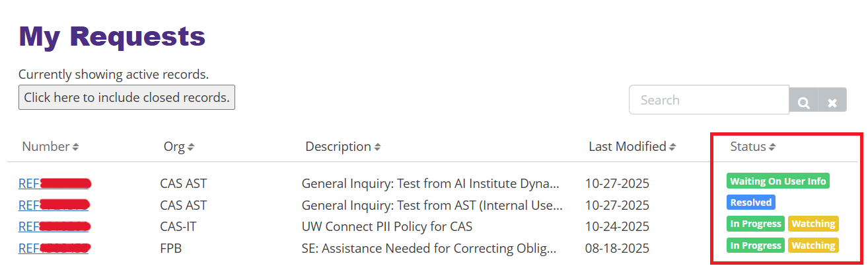Click the blue Resolved status badge
The width and height of the screenshot is (868, 268).
[x=750, y=202]
